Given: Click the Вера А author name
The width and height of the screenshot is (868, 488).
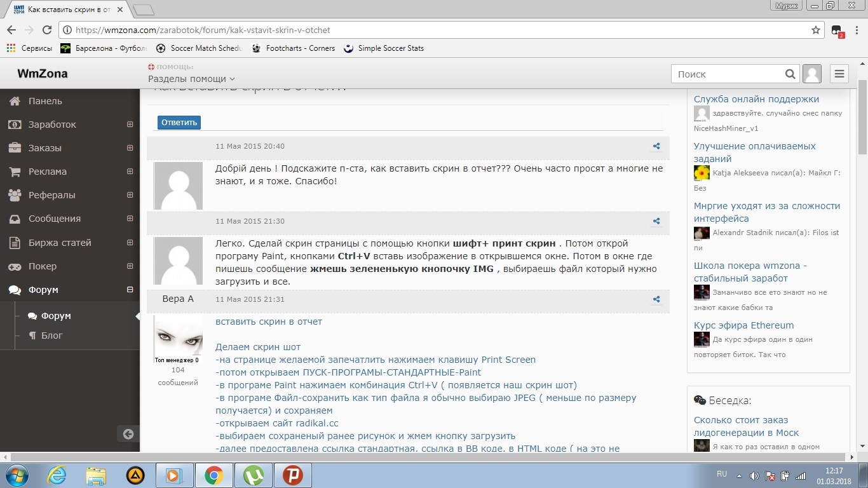Looking at the screenshot, I should [x=178, y=299].
